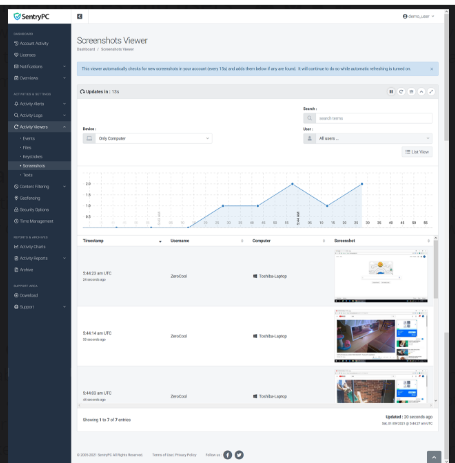Sort table by Screenshot column

tap(382, 241)
